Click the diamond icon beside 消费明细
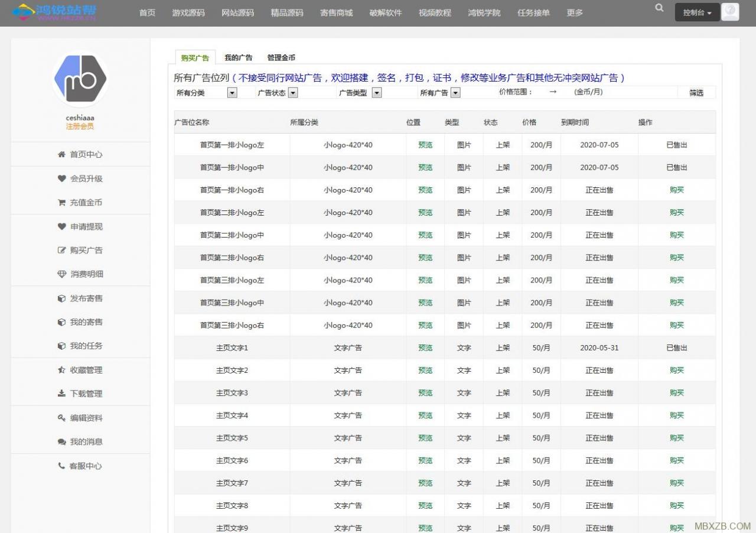The image size is (756, 533). tap(61, 274)
